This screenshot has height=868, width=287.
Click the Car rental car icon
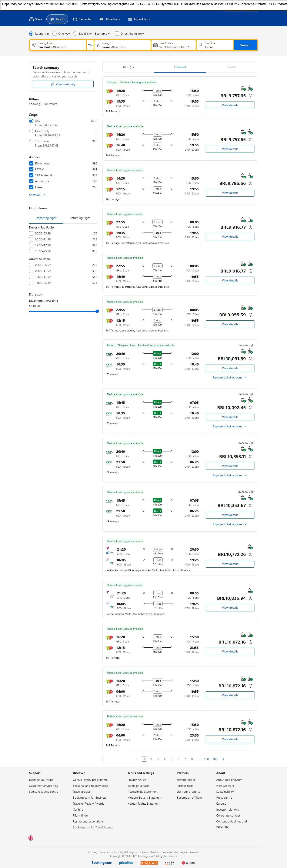(75, 19)
